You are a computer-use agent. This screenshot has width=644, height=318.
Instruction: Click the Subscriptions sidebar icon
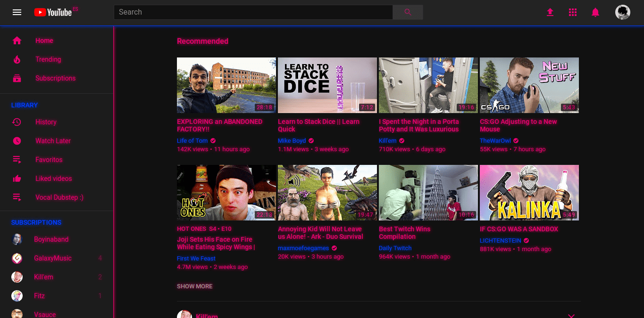[x=17, y=78]
